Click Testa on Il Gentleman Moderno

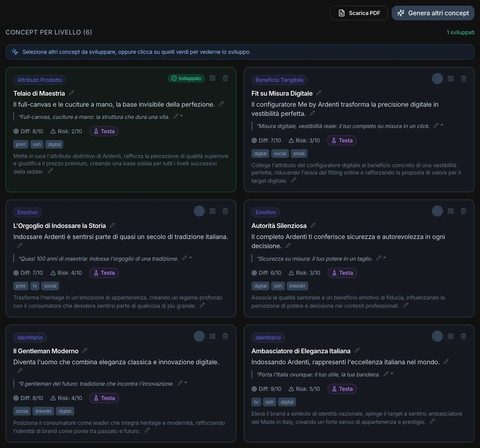104,398
